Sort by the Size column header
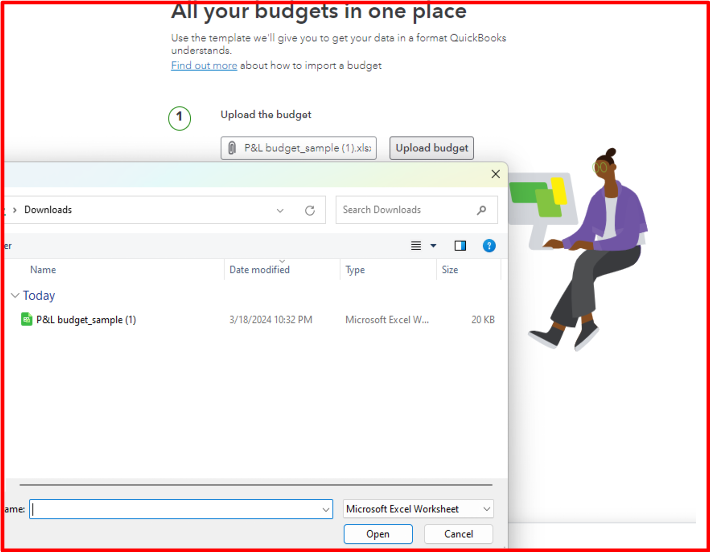 450,269
